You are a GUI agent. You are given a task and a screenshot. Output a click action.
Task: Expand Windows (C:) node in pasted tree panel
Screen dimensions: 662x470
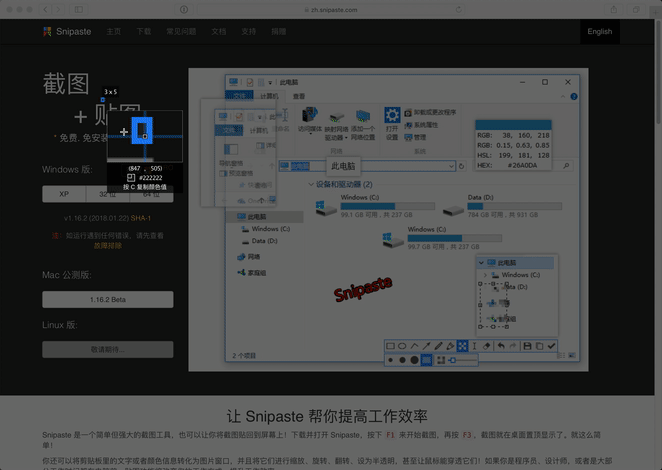(x=485, y=275)
